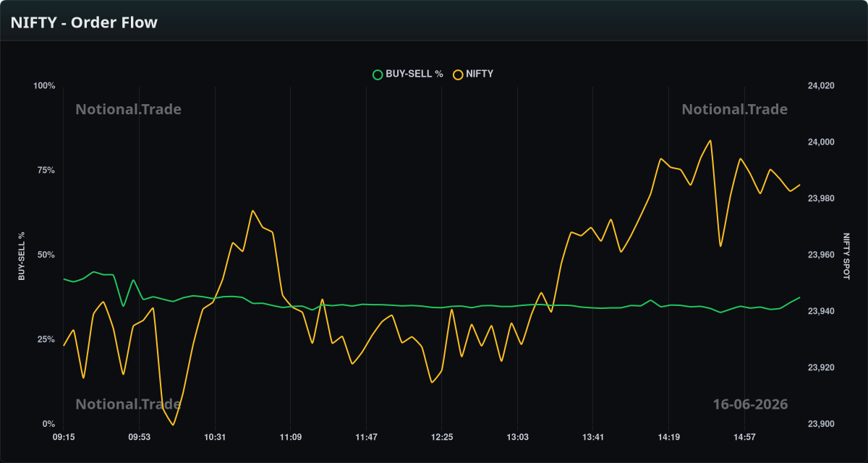The image size is (868, 463).
Task: Click the green BUY-SELL % legend circle
Action: point(377,74)
